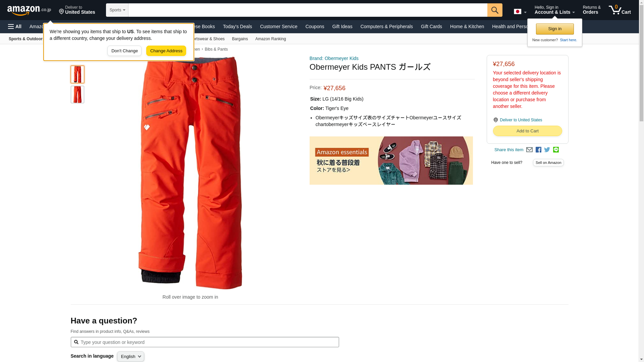644x362 pixels.
Task: Choose Don't Change in the popup
Action: point(124,51)
